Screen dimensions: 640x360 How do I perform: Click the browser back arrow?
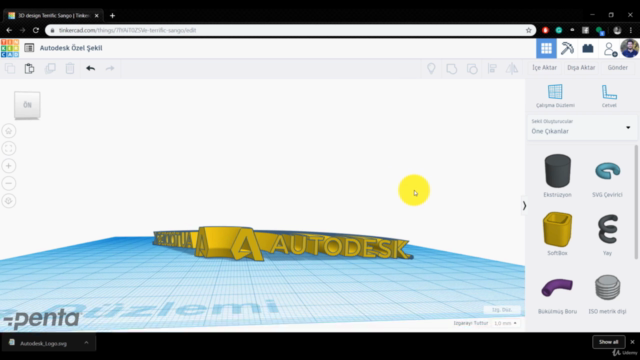(x=9, y=30)
